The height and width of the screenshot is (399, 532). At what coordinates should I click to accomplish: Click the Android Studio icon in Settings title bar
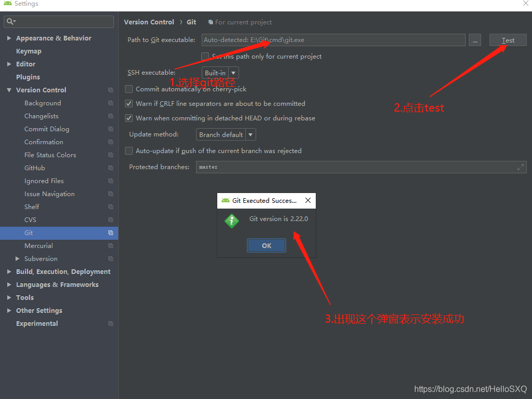(x=7, y=3)
